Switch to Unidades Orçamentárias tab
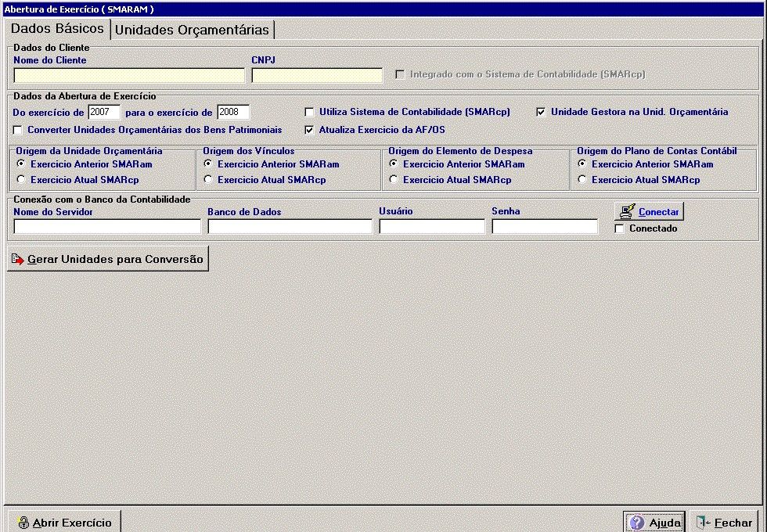This screenshot has height=532, width=767. (193, 30)
